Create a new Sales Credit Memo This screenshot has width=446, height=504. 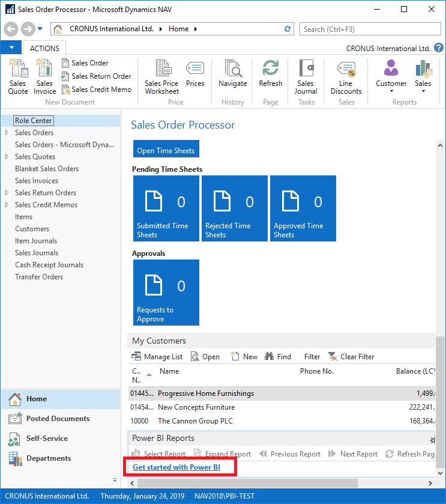click(97, 89)
